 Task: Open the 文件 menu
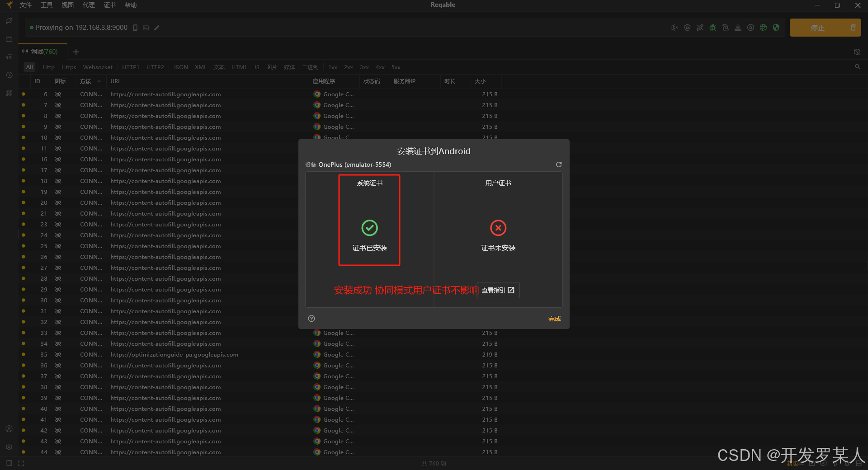click(25, 5)
